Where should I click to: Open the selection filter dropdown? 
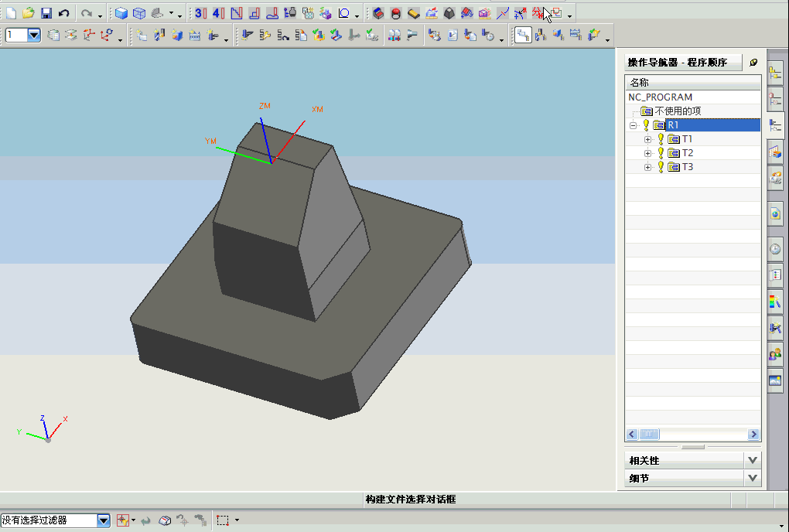[x=104, y=520]
